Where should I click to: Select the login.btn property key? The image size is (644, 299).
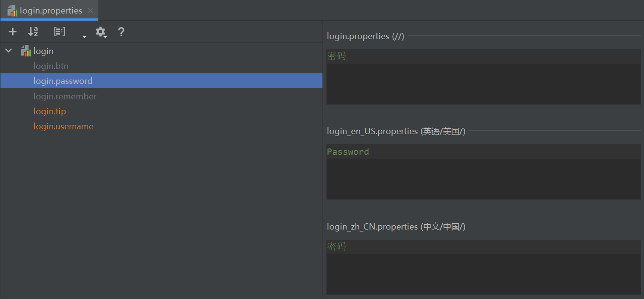[x=51, y=66]
